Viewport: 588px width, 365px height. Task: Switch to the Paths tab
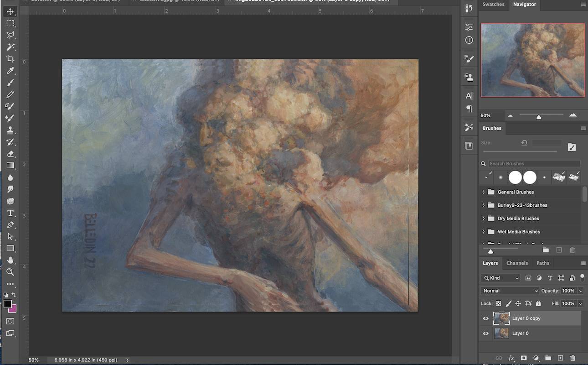542,263
